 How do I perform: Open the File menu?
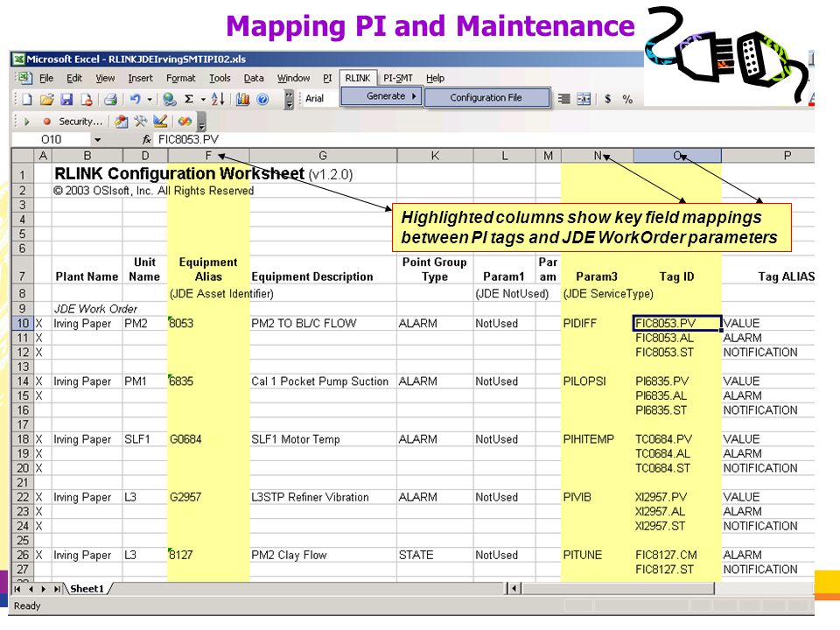[46, 78]
